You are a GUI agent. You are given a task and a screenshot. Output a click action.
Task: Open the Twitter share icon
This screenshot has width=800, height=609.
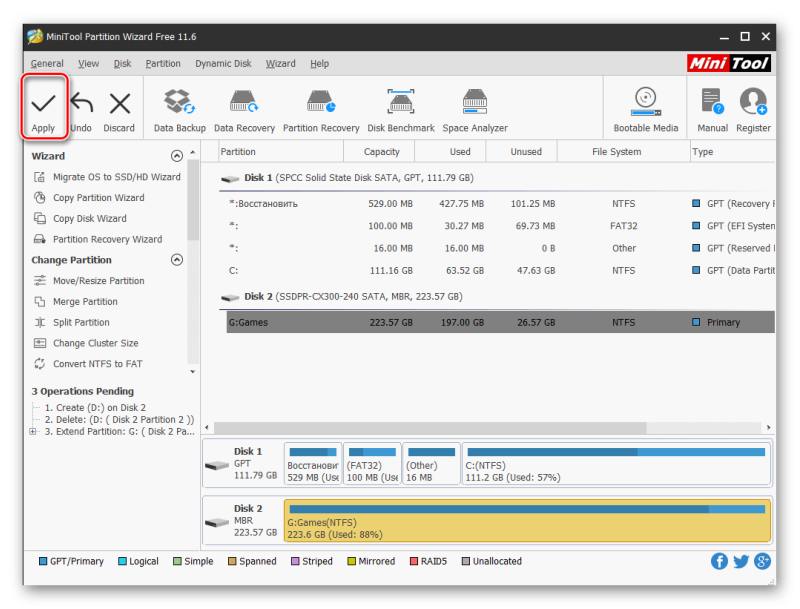click(x=741, y=562)
